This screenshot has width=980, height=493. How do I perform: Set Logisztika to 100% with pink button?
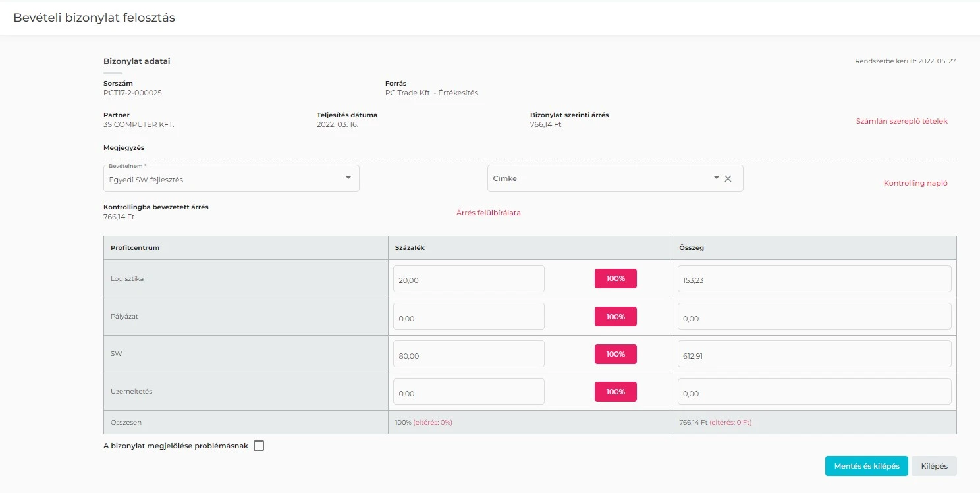point(615,278)
